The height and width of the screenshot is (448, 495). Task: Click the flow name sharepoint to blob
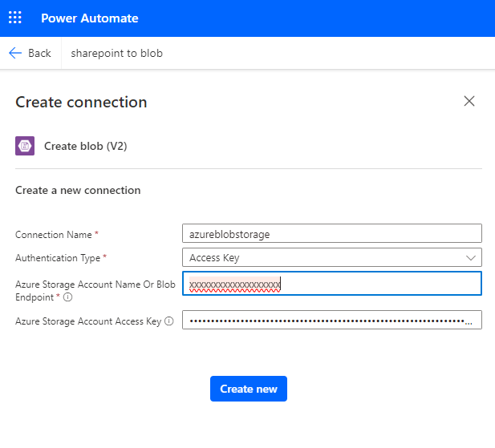(116, 53)
